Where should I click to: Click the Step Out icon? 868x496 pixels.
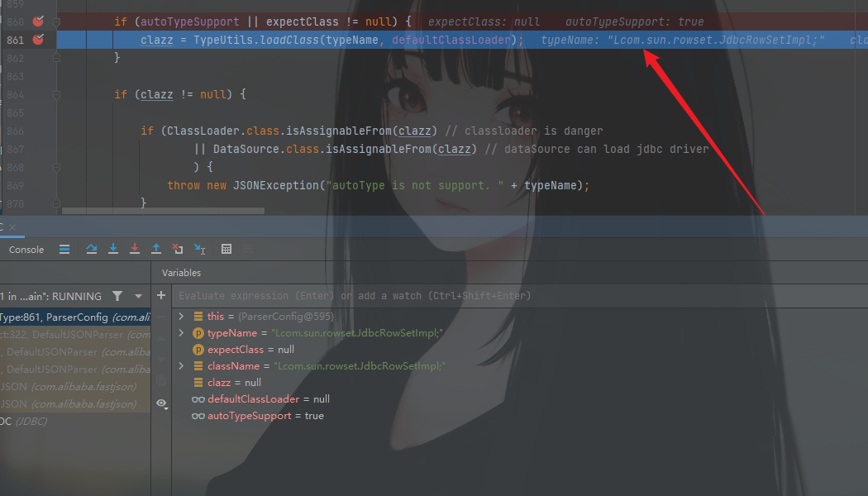tap(156, 249)
